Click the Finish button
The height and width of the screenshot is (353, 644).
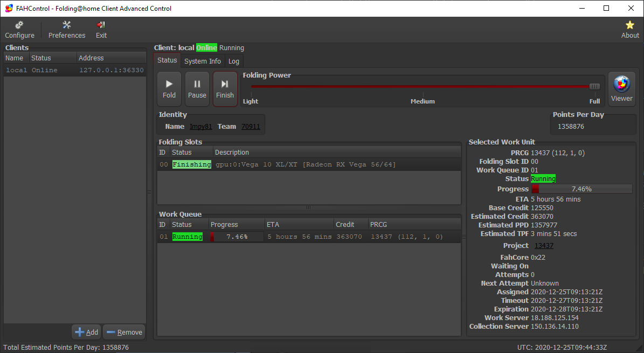225,89
